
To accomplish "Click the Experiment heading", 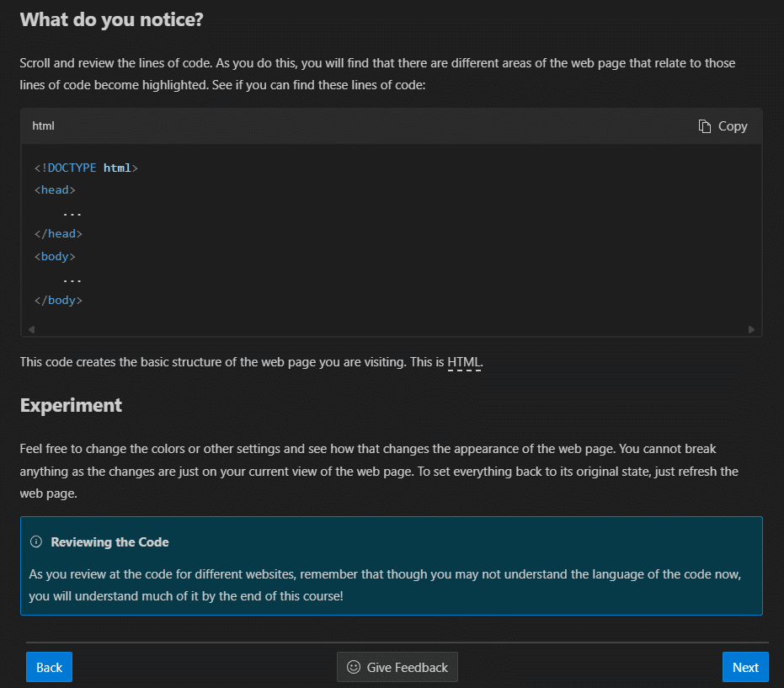I will [71, 406].
